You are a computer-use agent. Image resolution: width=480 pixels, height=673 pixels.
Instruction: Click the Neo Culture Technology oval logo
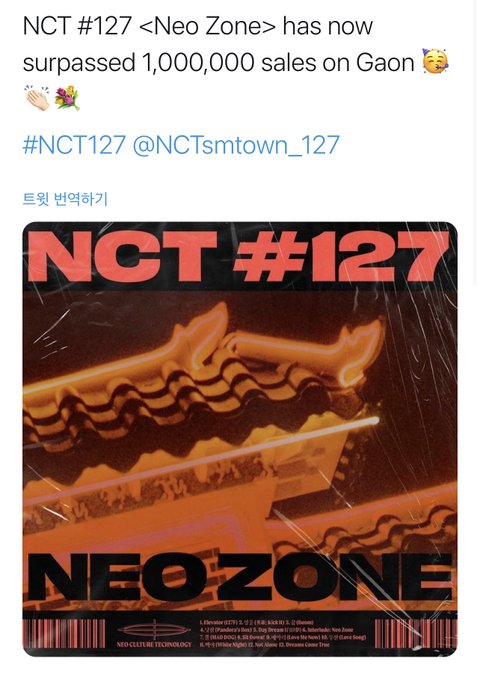tap(154, 630)
